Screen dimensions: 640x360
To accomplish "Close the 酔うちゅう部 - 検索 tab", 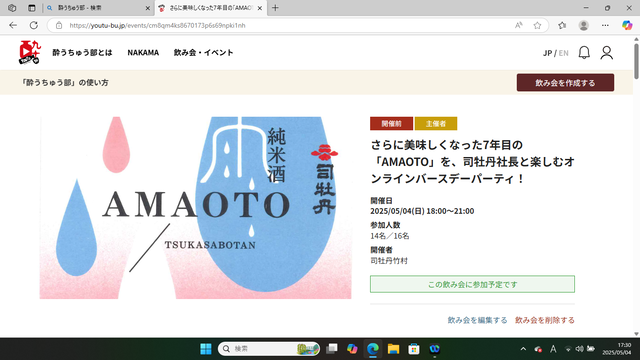I will click(148, 8).
